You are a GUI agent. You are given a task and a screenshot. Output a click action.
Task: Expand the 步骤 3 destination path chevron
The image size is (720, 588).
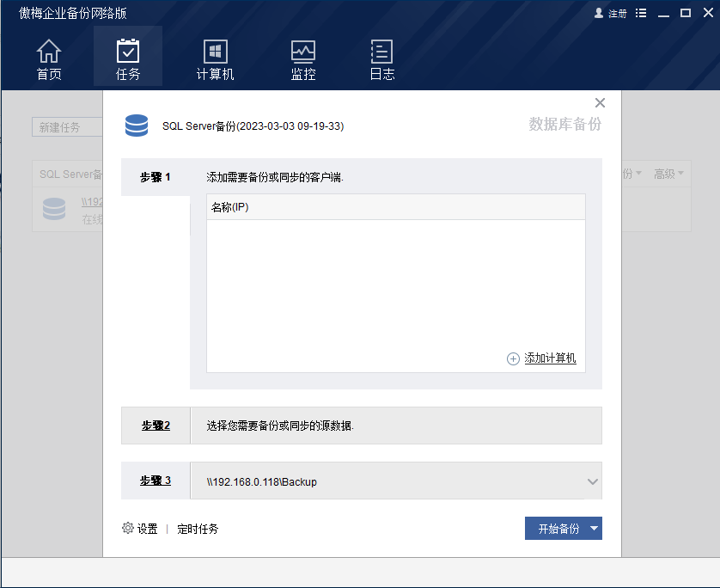coord(592,482)
